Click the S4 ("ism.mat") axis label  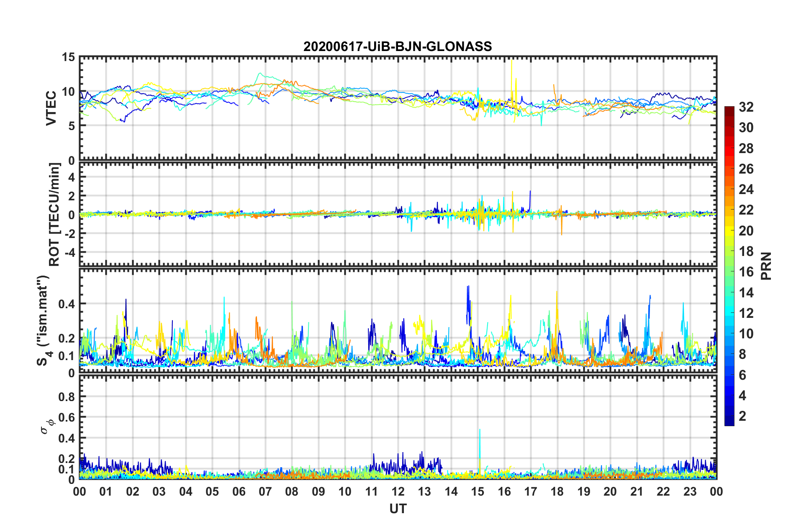click(x=44, y=321)
